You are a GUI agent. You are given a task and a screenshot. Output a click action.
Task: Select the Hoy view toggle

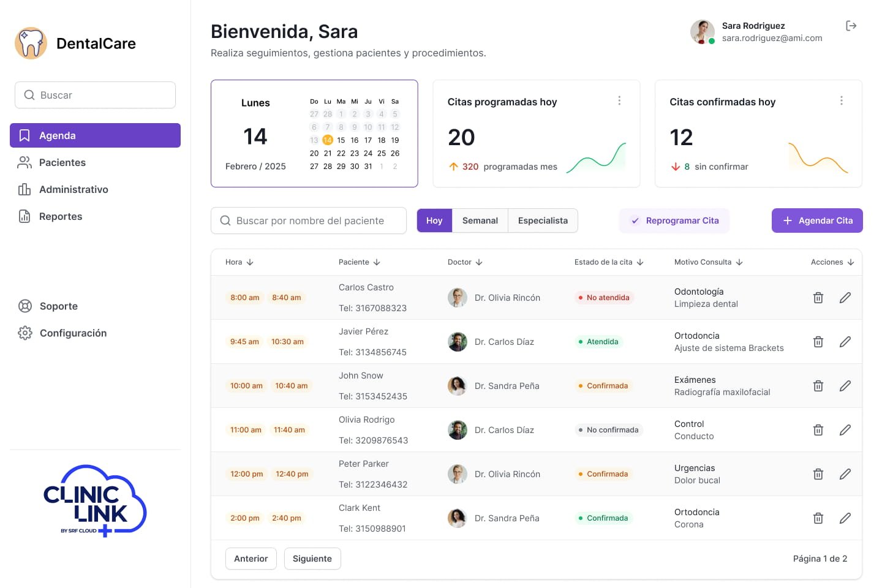coord(434,221)
